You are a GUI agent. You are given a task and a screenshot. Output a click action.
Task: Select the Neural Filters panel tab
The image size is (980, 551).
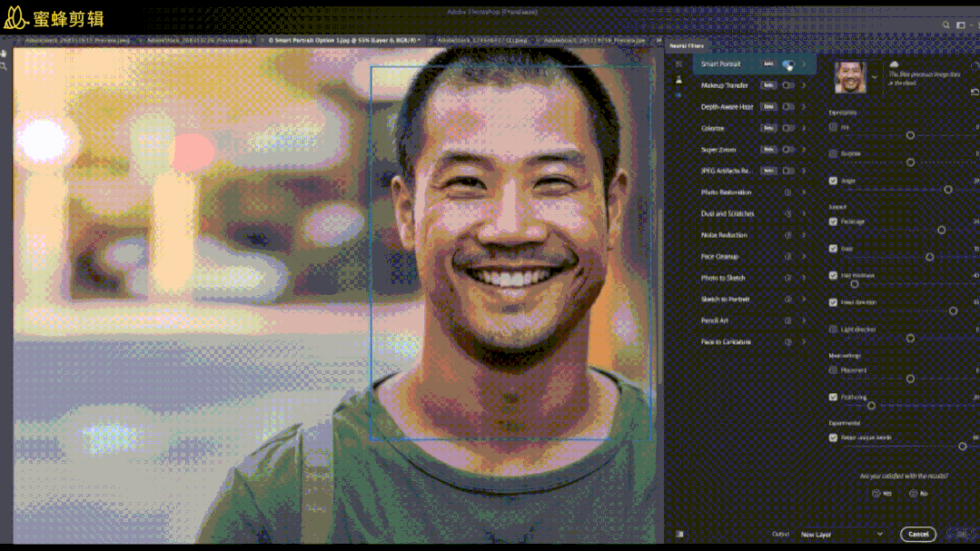(x=687, y=45)
